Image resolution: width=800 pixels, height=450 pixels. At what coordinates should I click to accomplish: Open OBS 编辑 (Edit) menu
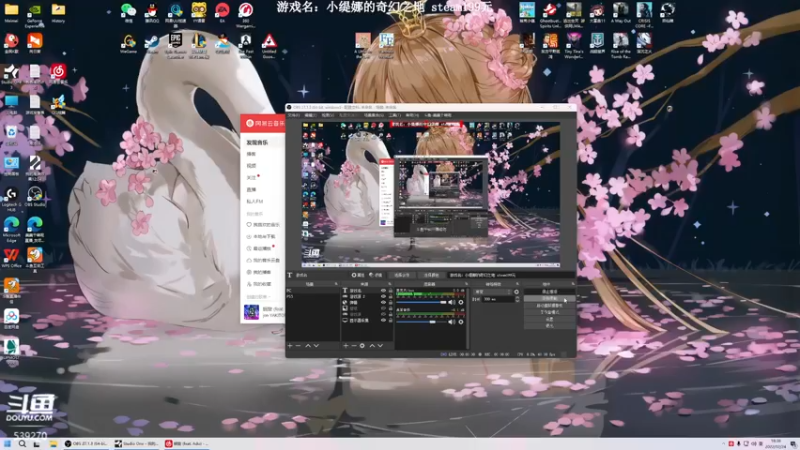pos(310,115)
